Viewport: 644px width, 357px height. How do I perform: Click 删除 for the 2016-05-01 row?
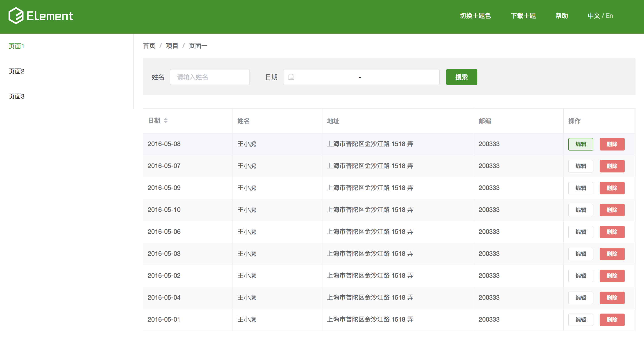point(612,320)
